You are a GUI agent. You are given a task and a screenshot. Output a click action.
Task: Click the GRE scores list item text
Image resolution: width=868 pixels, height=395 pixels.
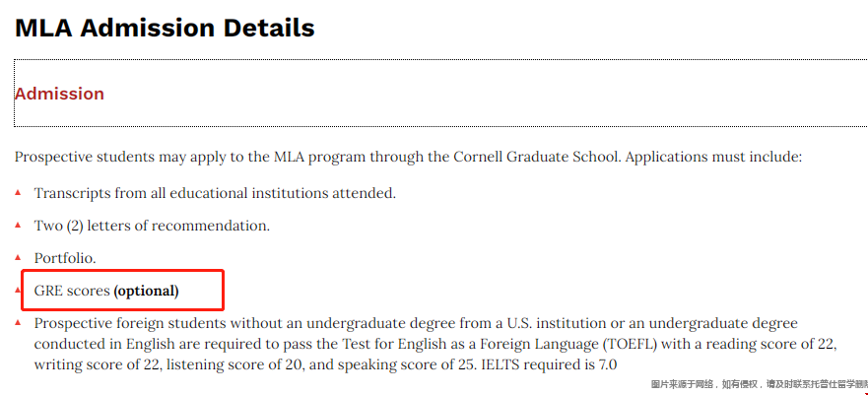106,291
